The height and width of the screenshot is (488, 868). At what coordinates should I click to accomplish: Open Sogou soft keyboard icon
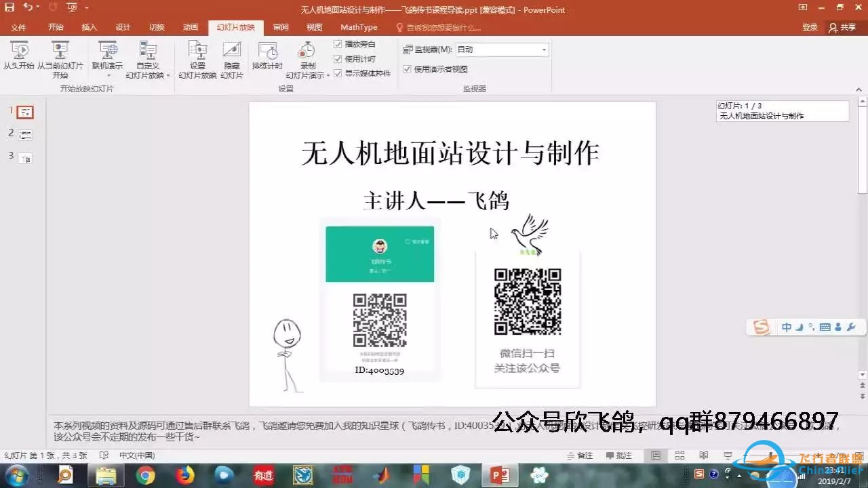pos(825,327)
